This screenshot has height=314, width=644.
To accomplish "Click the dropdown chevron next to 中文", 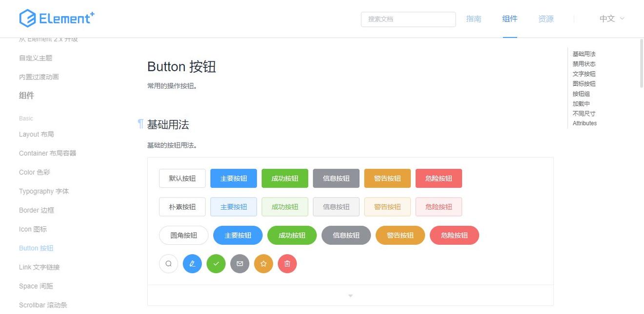I will [x=622, y=19].
